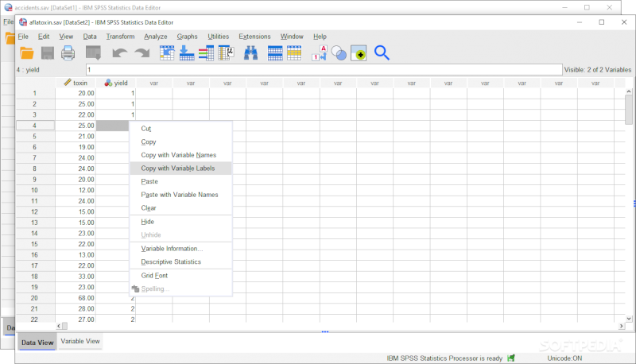The width and height of the screenshot is (636, 364).
Task: Click the Print icon in toolbar
Action: tap(68, 53)
